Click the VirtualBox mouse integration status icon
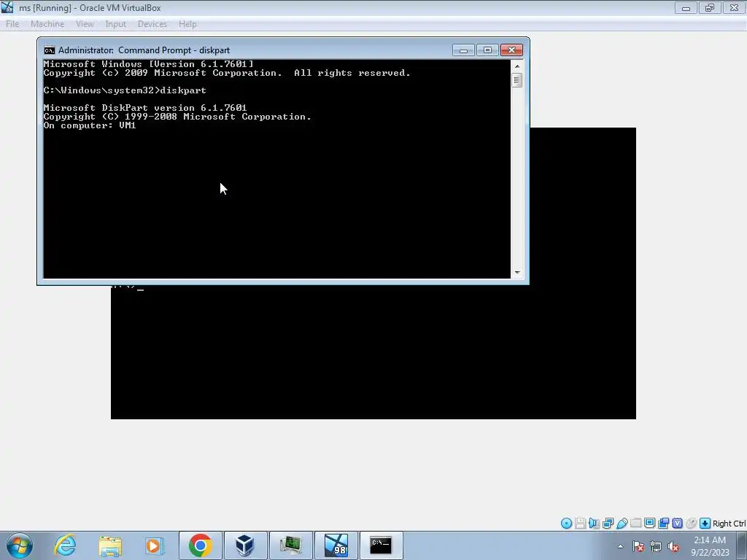This screenshot has height=560, width=747. click(691, 524)
